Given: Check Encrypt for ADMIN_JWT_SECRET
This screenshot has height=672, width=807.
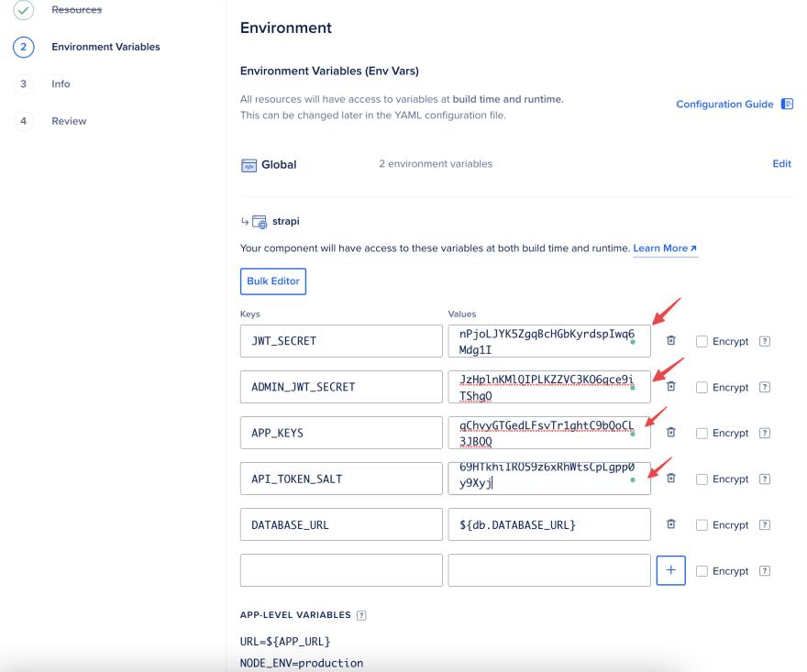Looking at the screenshot, I should (702, 388).
